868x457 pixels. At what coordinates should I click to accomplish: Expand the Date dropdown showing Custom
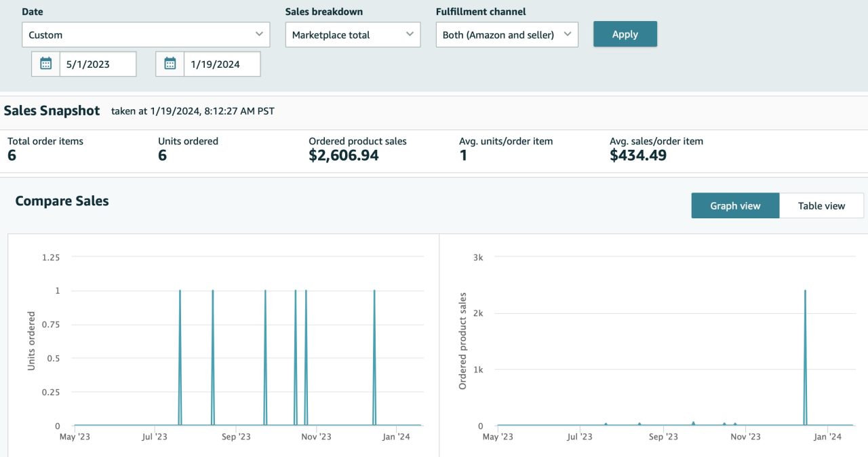point(146,35)
